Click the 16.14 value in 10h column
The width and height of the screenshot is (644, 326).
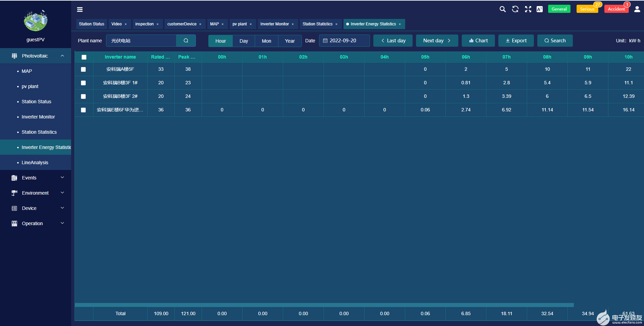click(x=628, y=110)
